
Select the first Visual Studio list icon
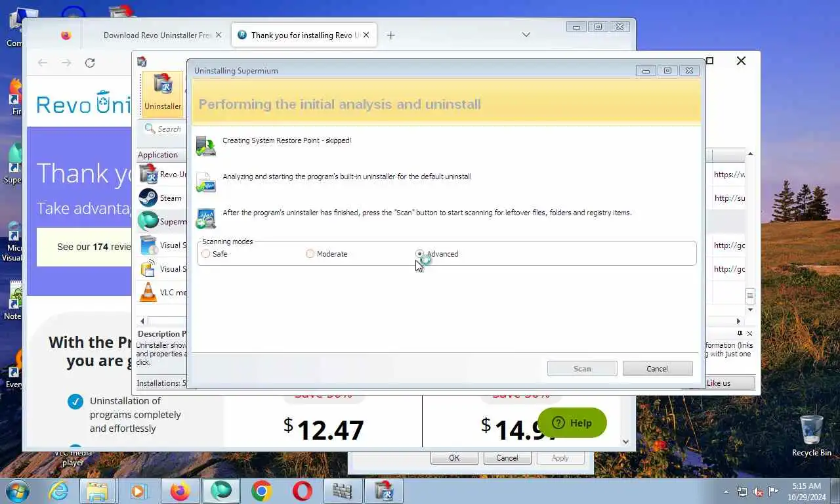148,245
